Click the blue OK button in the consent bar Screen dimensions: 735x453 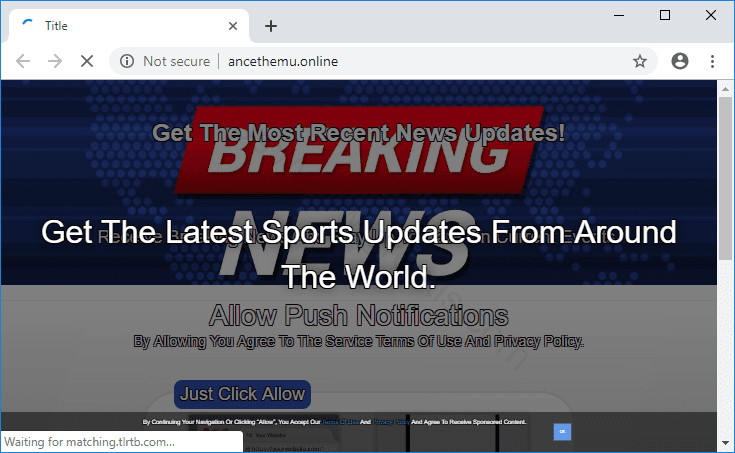(562, 431)
